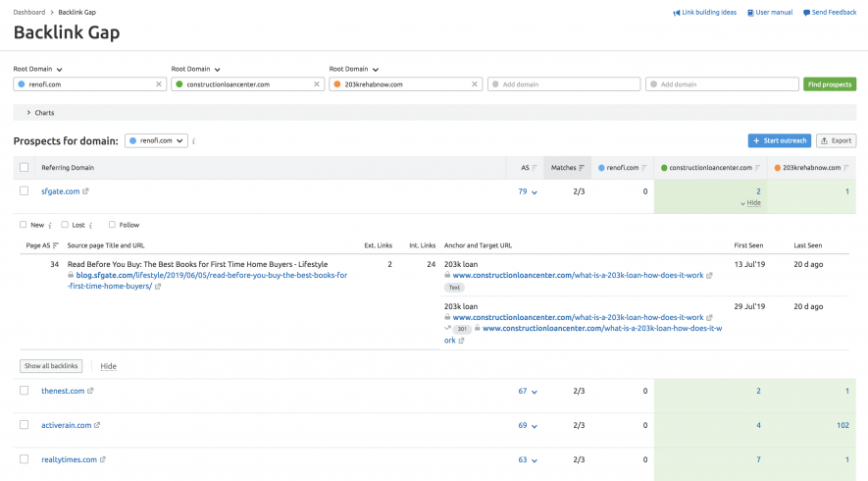Viewport: 868px width, 481px height.
Task: Click 203krehabnow.com count 1 for sfgate.com
Action: 847,191
